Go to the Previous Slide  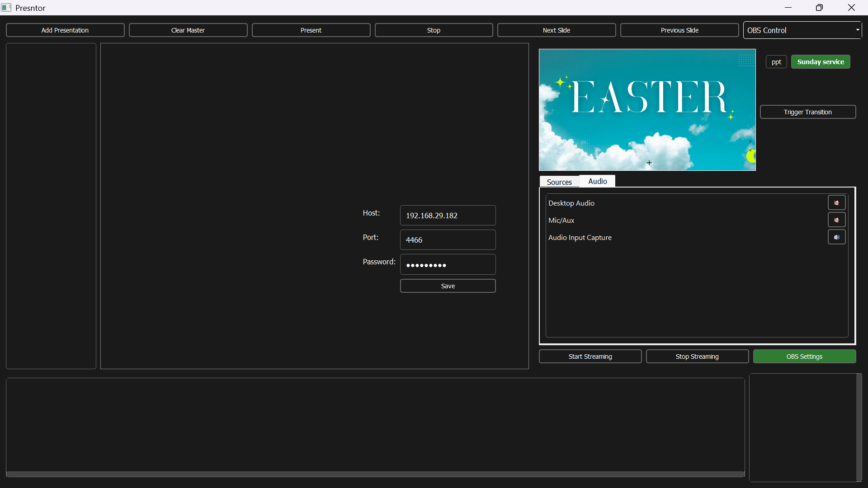point(680,30)
